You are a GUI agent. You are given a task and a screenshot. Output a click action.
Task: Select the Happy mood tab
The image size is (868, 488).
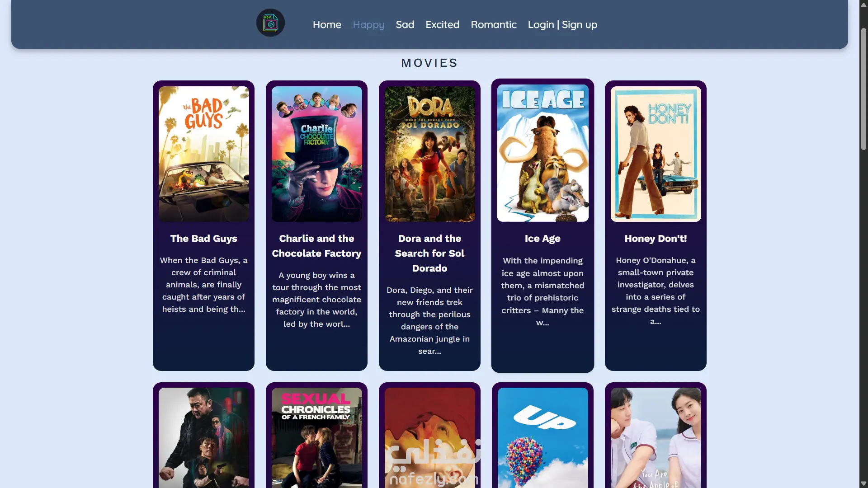[x=368, y=25]
